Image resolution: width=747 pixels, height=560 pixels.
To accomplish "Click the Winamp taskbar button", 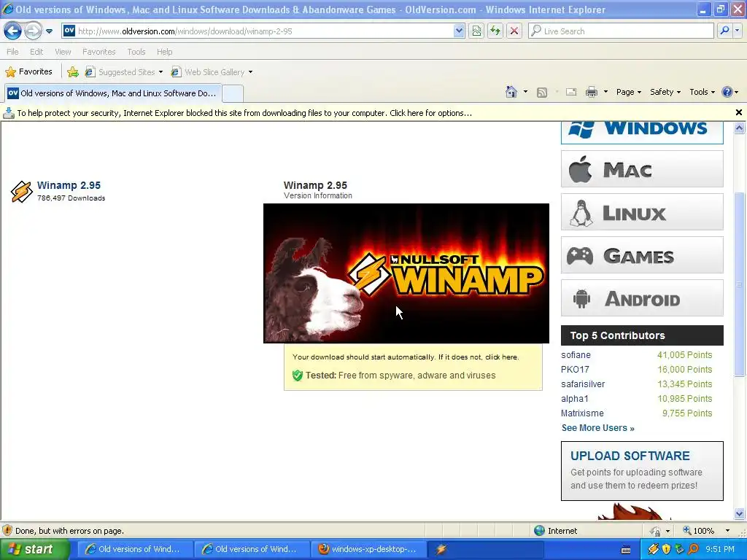I will pyautogui.click(x=485, y=549).
